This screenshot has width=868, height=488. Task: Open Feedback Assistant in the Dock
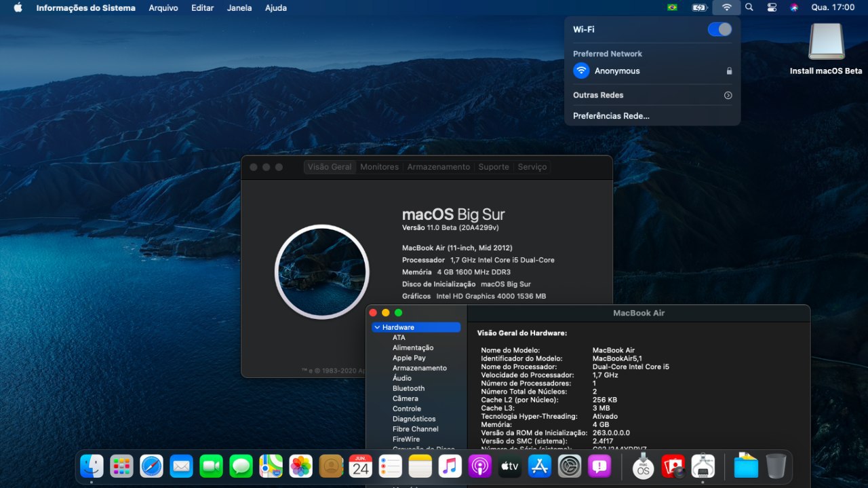tap(599, 466)
